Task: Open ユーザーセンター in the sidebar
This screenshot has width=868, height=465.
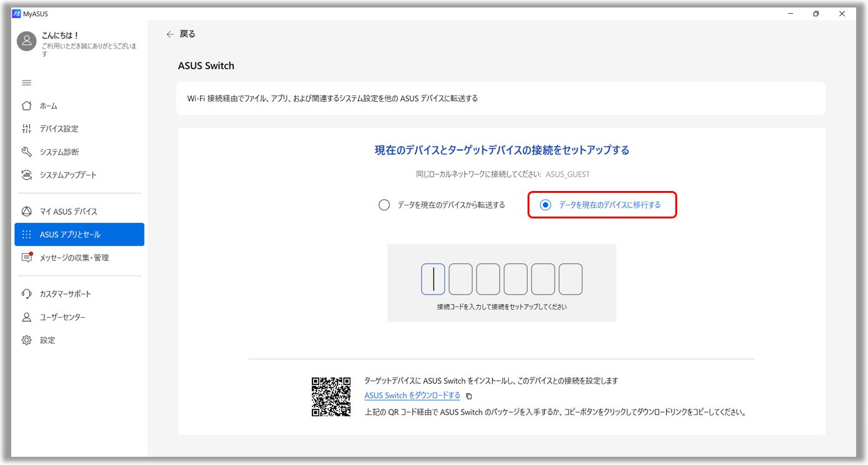Action: (x=79, y=317)
